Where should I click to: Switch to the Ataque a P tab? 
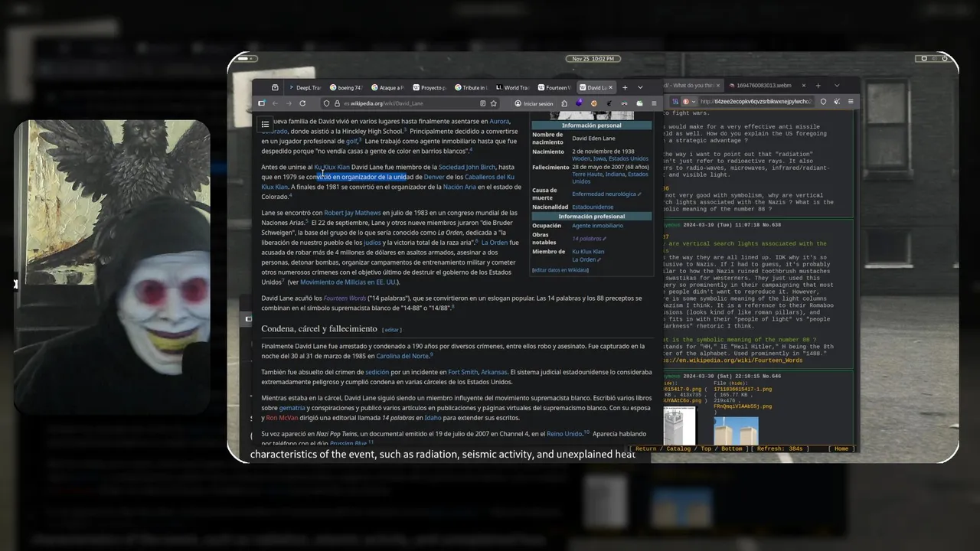[x=388, y=87]
